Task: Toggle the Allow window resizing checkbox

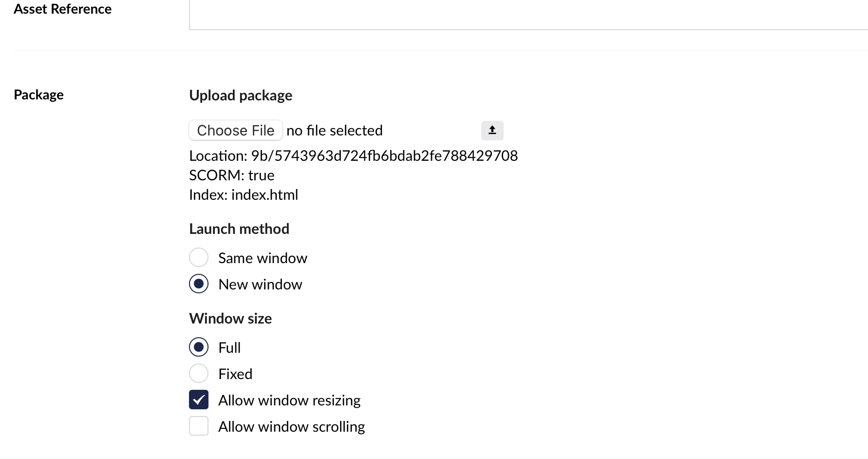Action: click(x=198, y=400)
